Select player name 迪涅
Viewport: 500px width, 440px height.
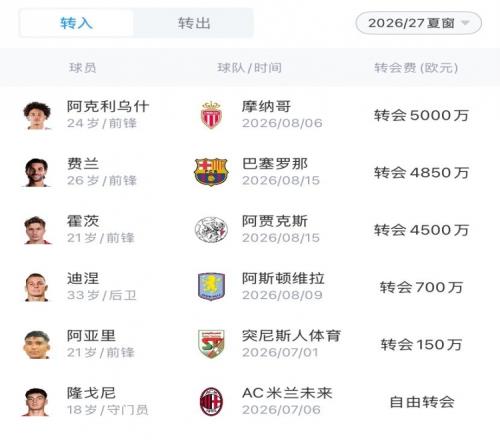point(83,278)
